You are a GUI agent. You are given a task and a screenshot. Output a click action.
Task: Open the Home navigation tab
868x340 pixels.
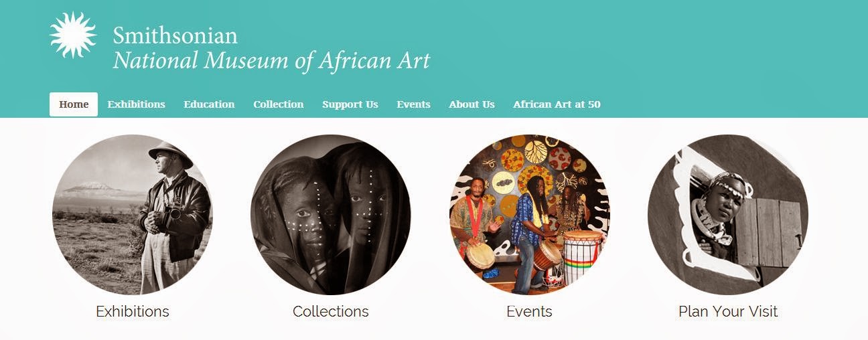(x=74, y=104)
